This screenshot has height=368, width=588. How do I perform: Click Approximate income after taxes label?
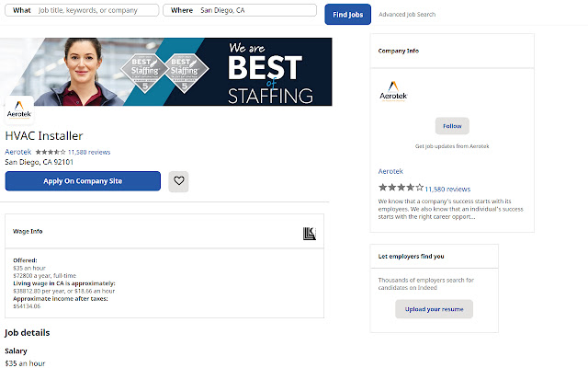tap(61, 298)
